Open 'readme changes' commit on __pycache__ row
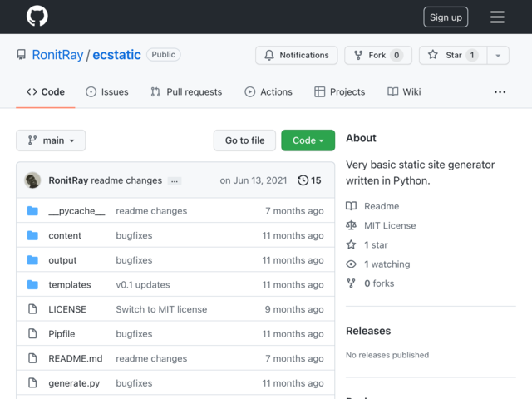 151,211
